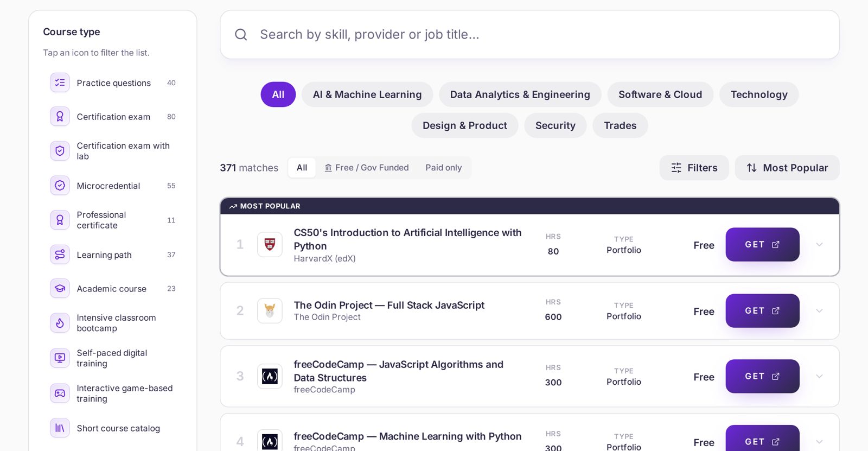The width and height of the screenshot is (868, 451).
Task: Select Data Analytics & Engineering category
Action: (520, 94)
